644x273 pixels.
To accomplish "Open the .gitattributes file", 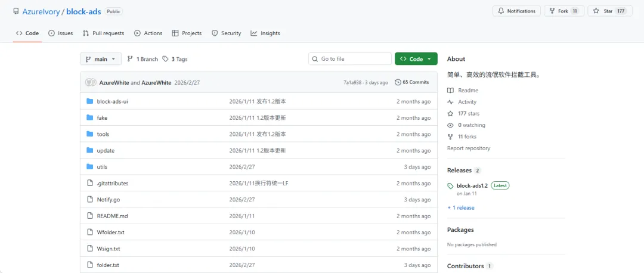I will 113,183.
